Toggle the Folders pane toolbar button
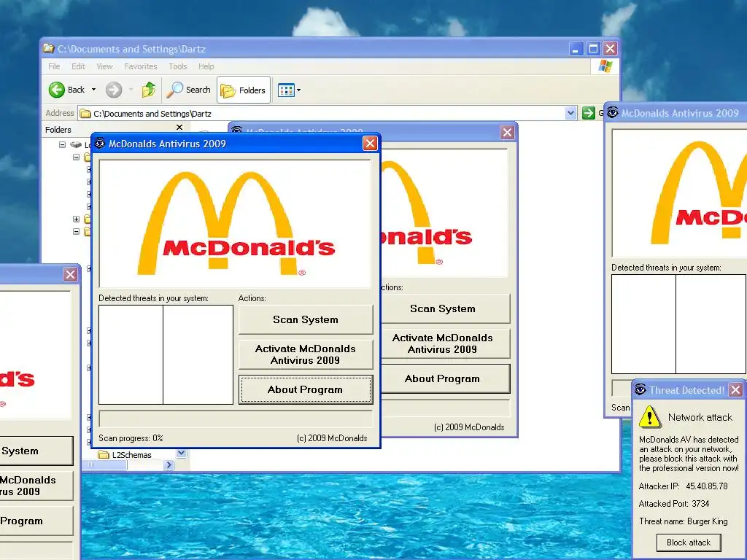The height and width of the screenshot is (560, 747). click(244, 90)
